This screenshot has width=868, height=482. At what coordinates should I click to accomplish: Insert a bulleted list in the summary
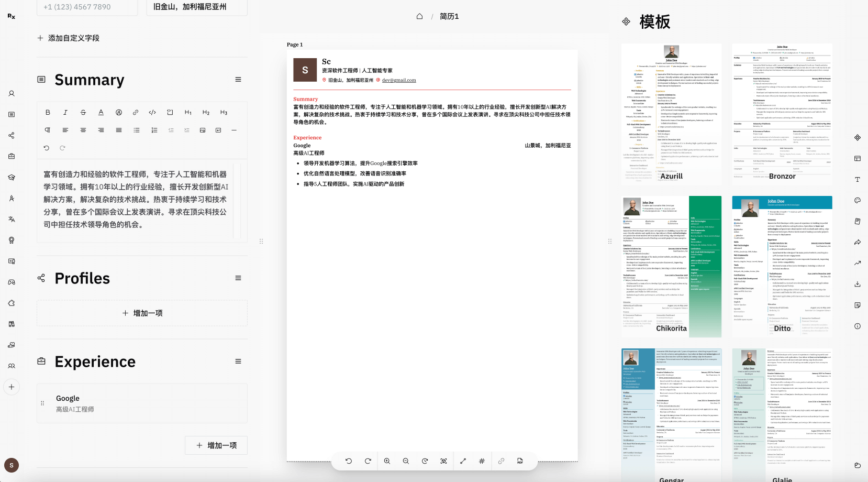137,130
